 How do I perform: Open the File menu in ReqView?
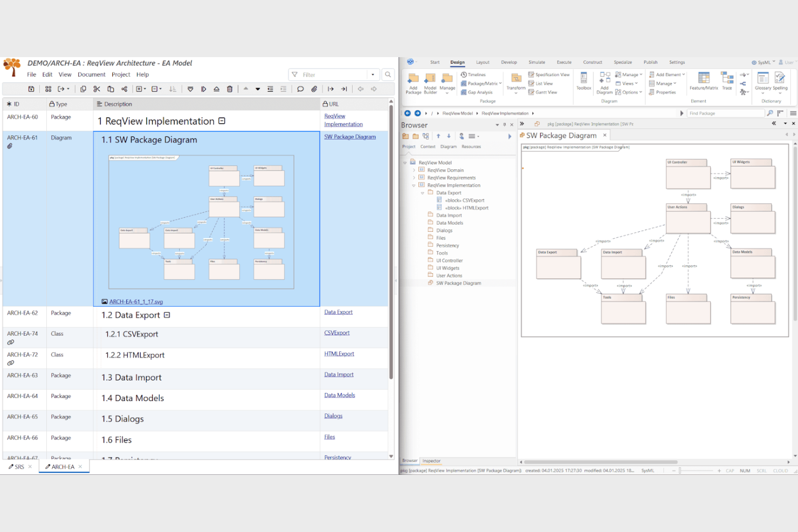(32, 74)
